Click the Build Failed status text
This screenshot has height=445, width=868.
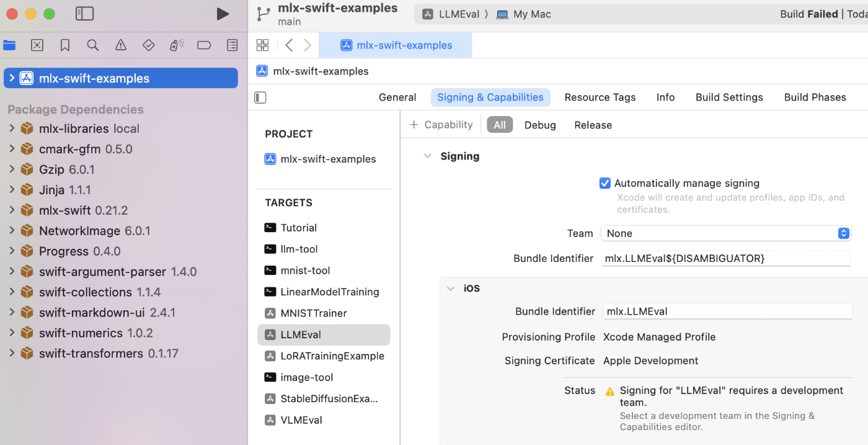809,14
